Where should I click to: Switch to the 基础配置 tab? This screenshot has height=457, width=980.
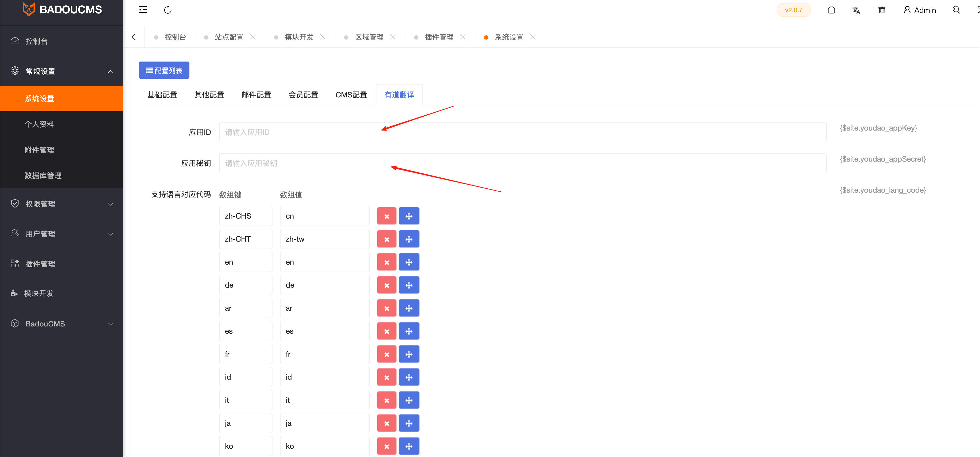point(162,95)
